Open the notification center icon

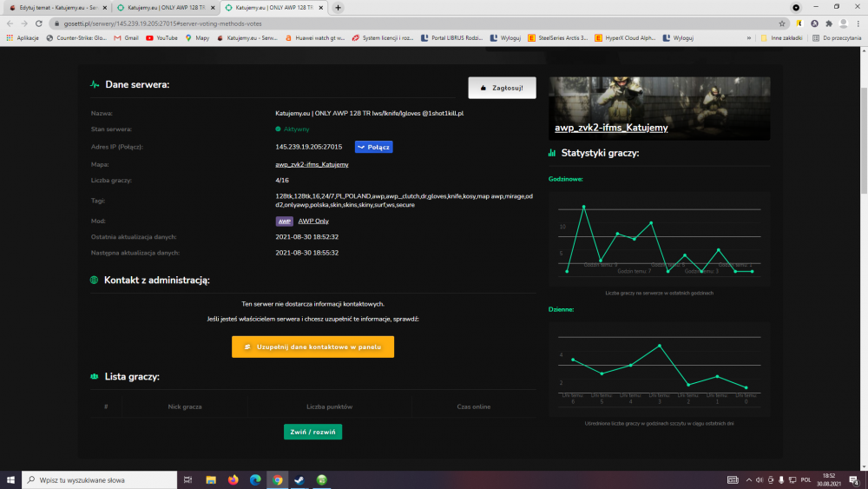click(854, 479)
